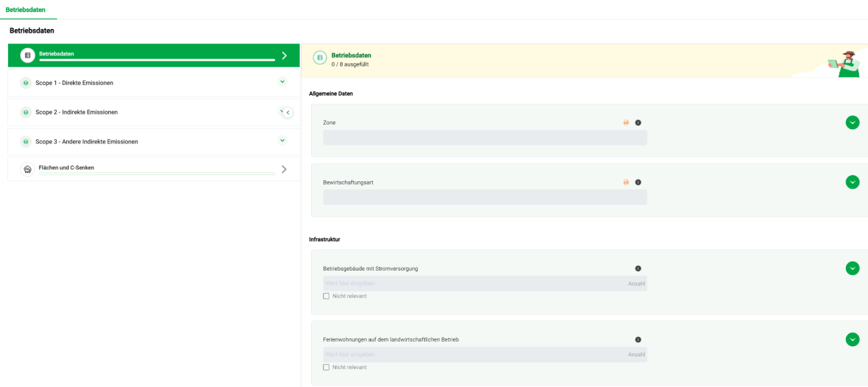Click arrow next to Flächen und C-Senken
Screen dimensions: 868x387
pyautogui.click(x=284, y=169)
